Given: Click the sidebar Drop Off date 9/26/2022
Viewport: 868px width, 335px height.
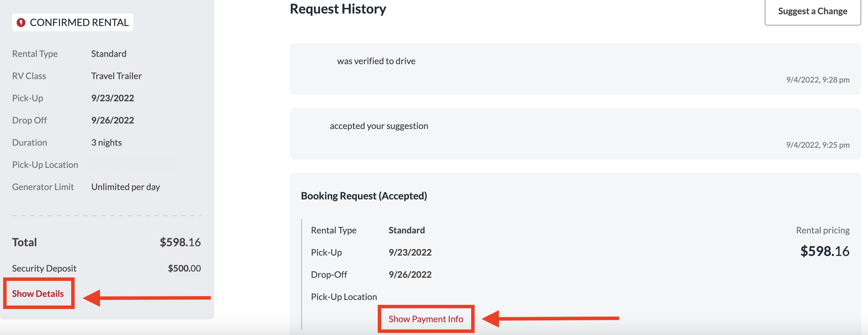Looking at the screenshot, I should click(112, 120).
